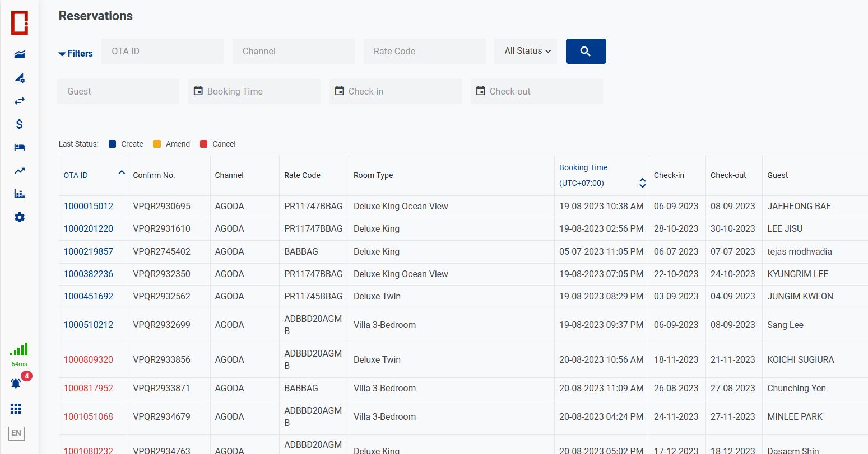
Task: Open the settings gear in sidebar
Action: point(20,217)
